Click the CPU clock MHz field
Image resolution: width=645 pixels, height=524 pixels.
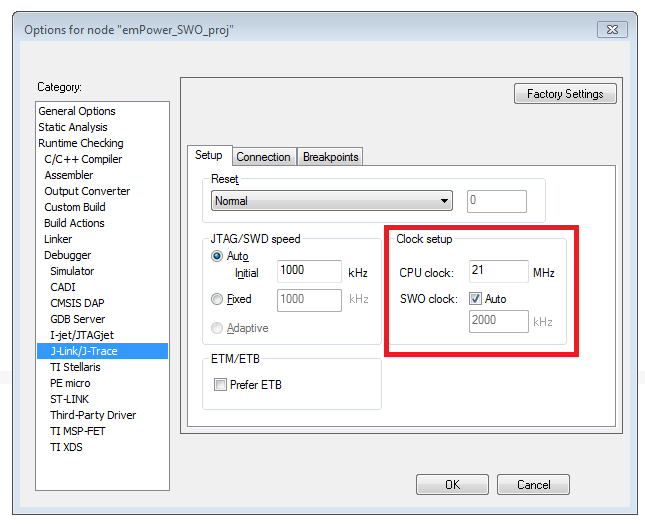pos(497,272)
